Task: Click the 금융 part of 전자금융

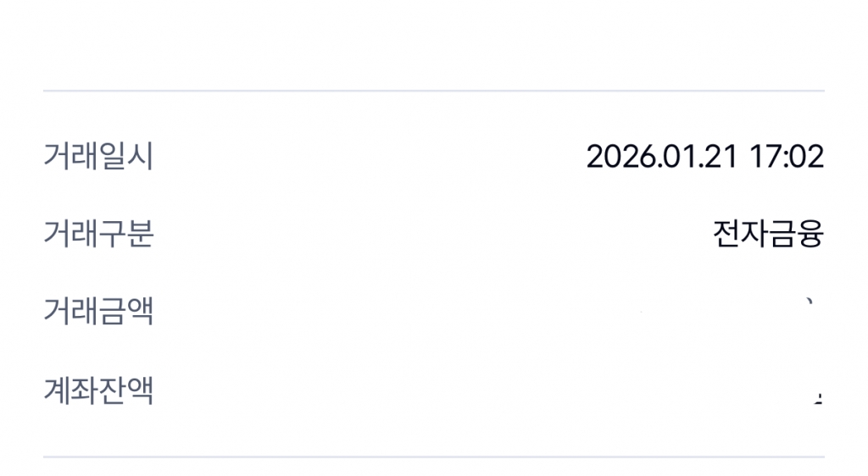Action: point(796,234)
